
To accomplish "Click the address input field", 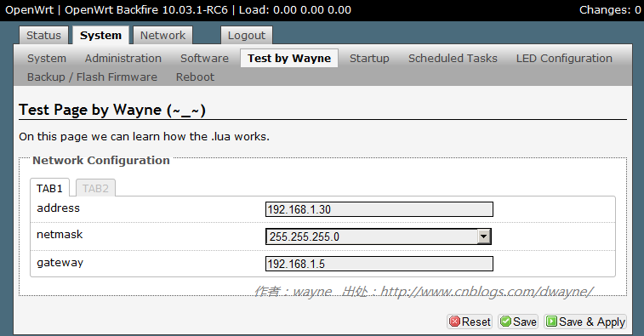I will (x=379, y=209).
